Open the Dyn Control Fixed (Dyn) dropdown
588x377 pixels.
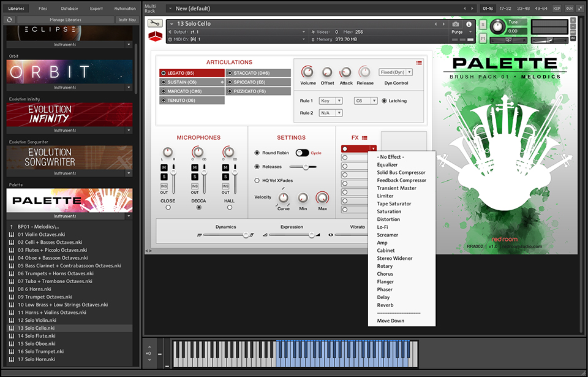[x=396, y=72]
